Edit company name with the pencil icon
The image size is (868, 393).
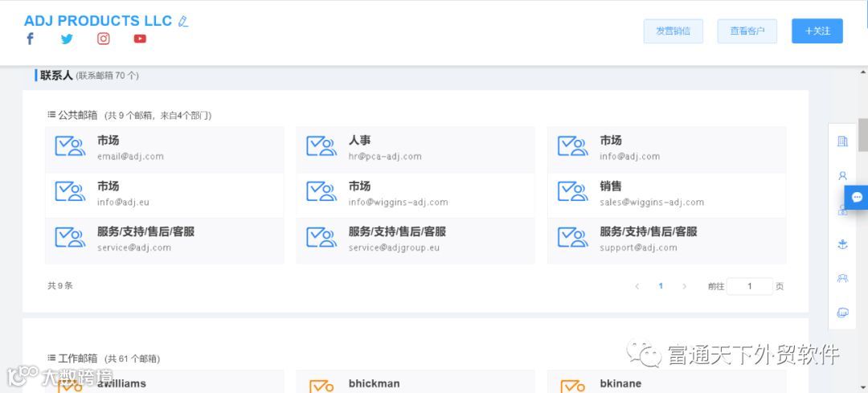[183, 21]
